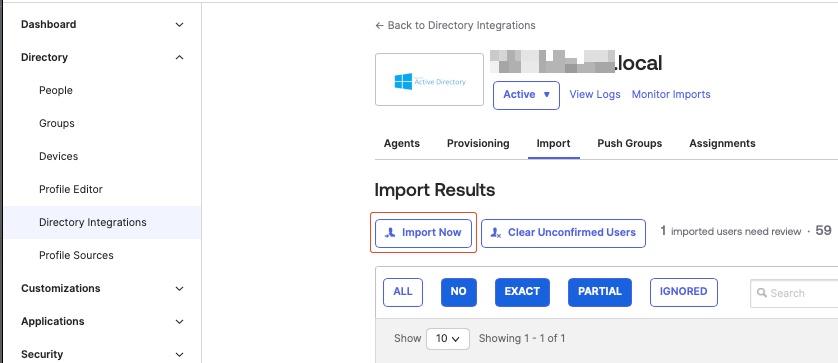
Task: Select Directory Integrations in the sidebar
Action: (102, 222)
